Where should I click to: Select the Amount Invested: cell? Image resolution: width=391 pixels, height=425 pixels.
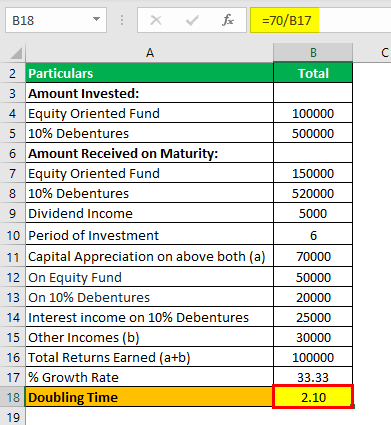149,93
